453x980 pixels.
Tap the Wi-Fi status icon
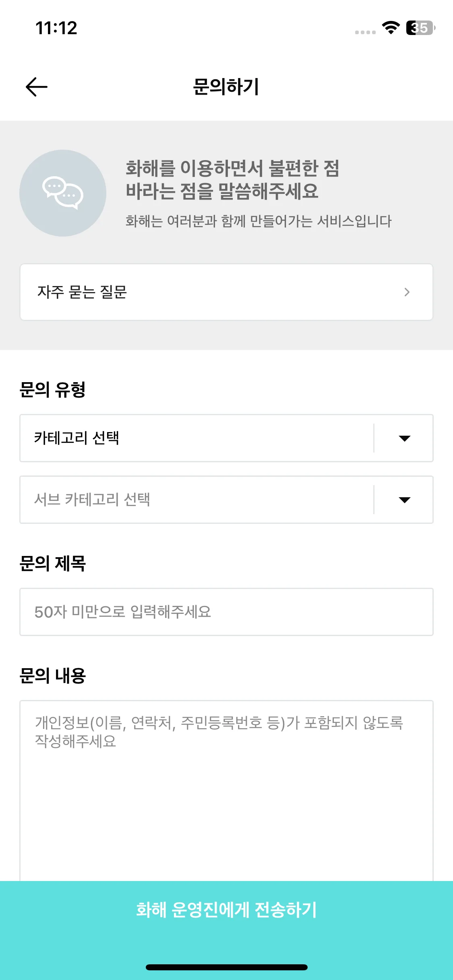391,28
